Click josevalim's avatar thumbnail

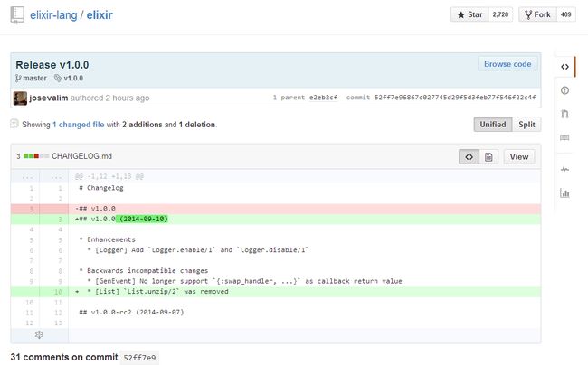coord(20,98)
